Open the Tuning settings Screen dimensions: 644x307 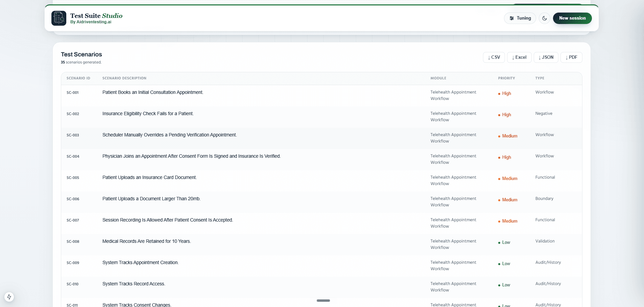pyautogui.click(x=520, y=18)
